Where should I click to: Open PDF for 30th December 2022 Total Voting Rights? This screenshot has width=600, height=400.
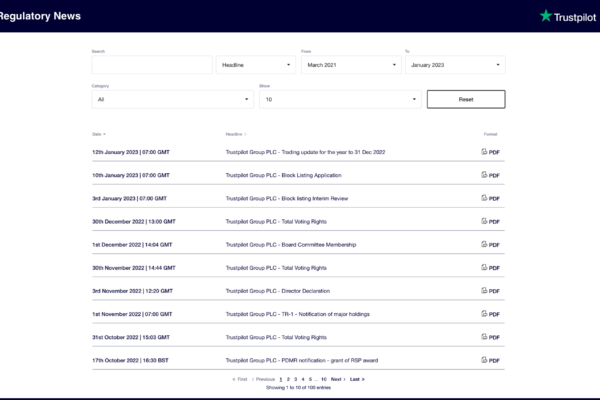pyautogui.click(x=490, y=221)
